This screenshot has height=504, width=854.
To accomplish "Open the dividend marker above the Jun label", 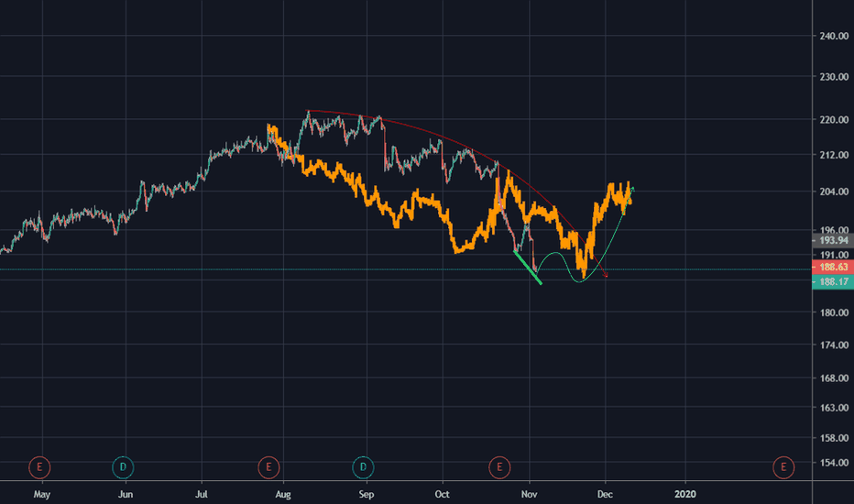I will (x=123, y=467).
